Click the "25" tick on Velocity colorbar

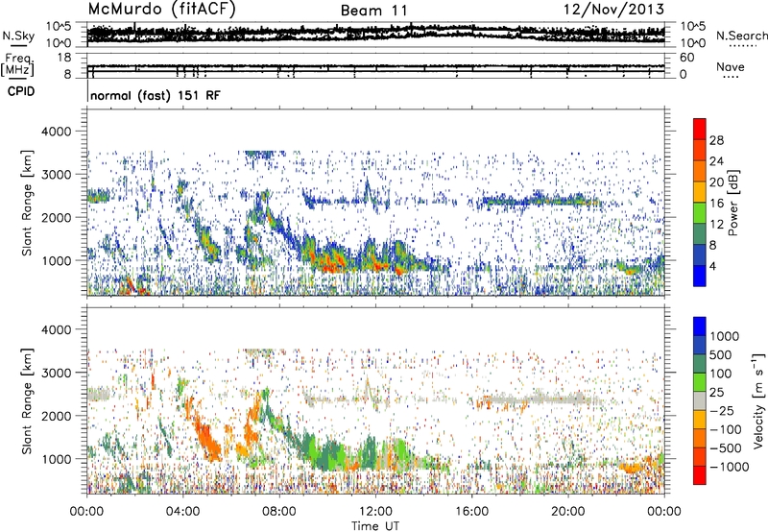coord(717,392)
